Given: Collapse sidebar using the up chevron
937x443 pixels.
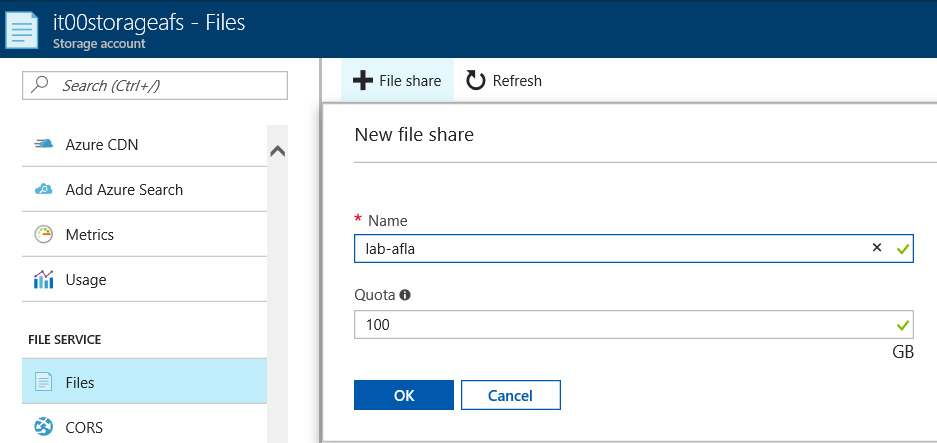Looking at the screenshot, I should 277,152.
